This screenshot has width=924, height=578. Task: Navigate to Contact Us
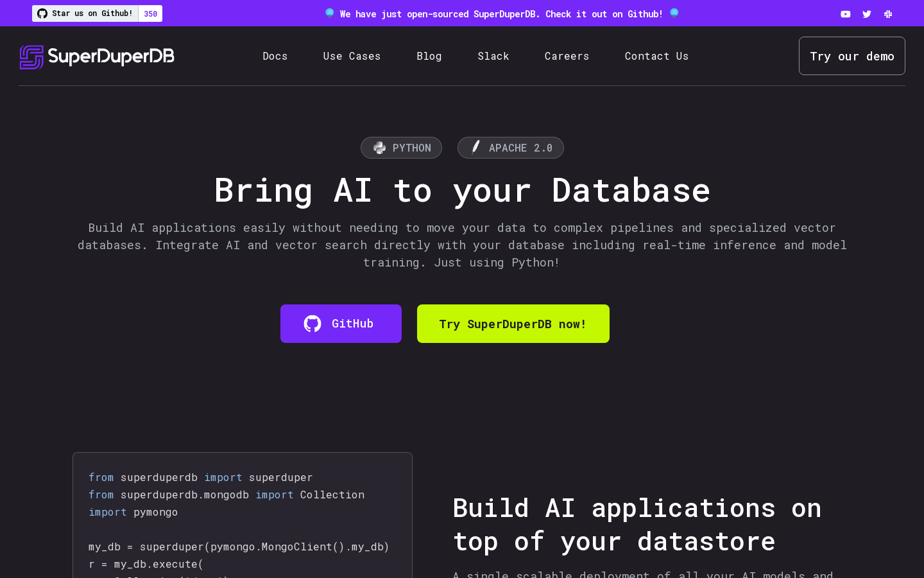coord(656,57)
